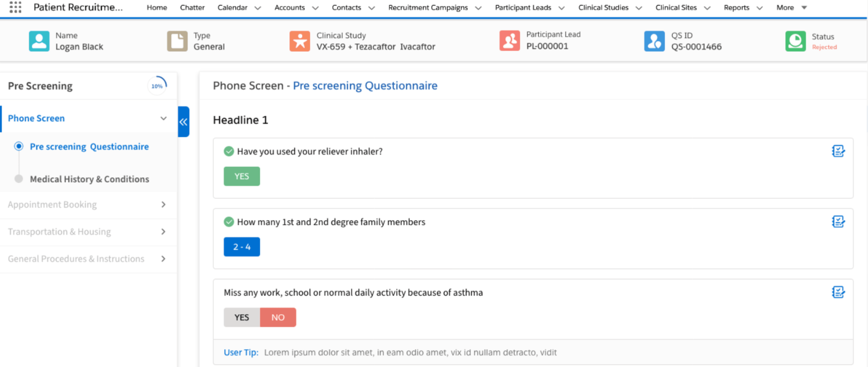This screenshot has width=868, height=367.
Task: Select NO for missed work due to asthma
Action: pos(278,317)
